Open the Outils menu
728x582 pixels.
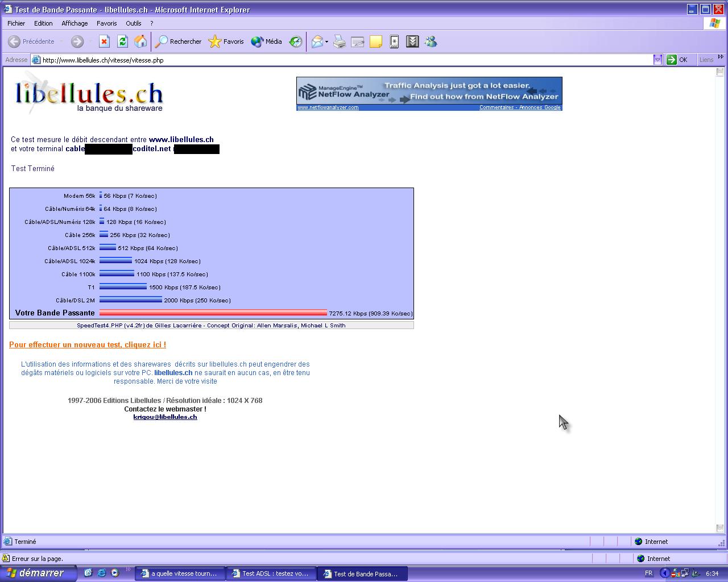click(134, 23)
